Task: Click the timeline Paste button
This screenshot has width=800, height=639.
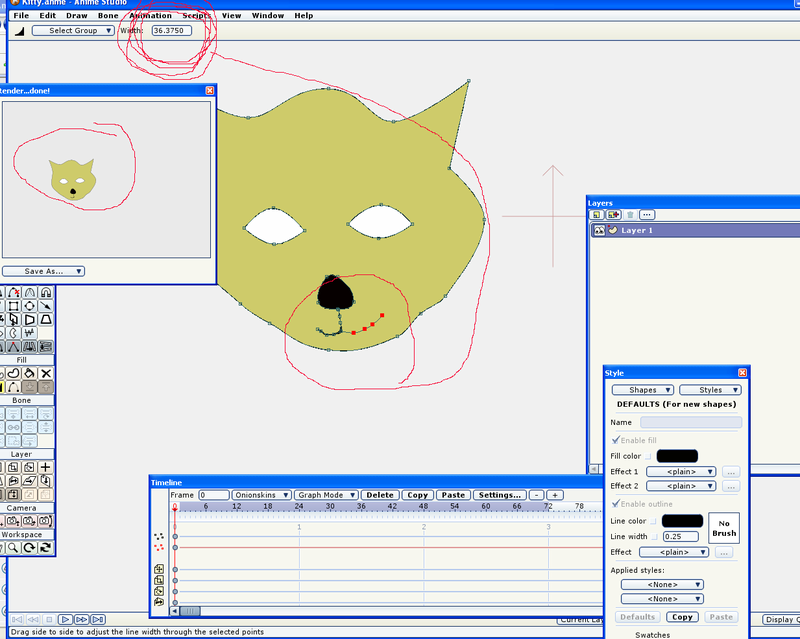Action: pyautogui.click(x=453, y=495)
